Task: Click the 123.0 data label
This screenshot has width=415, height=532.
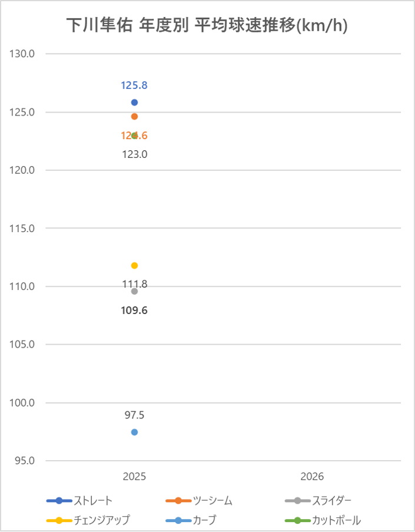Action: 134,155
